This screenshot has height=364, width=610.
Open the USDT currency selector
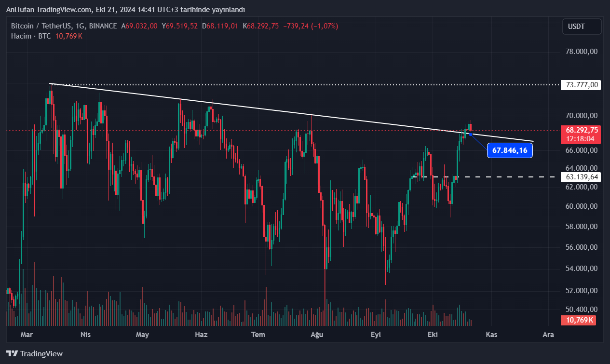(x=582, y=27)
